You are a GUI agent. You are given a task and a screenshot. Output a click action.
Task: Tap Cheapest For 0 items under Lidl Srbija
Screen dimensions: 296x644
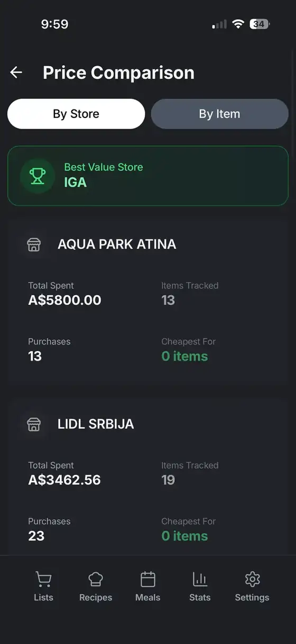(184, 536)
